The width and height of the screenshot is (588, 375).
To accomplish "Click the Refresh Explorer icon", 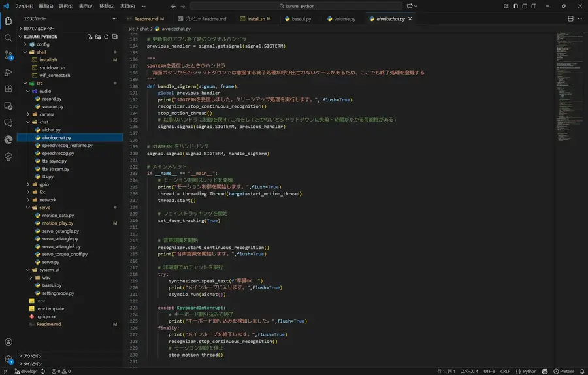I will (106, 37).
